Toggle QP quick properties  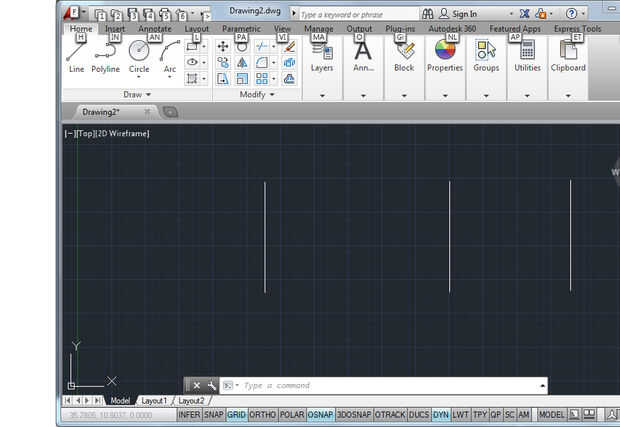pos(496,415)
